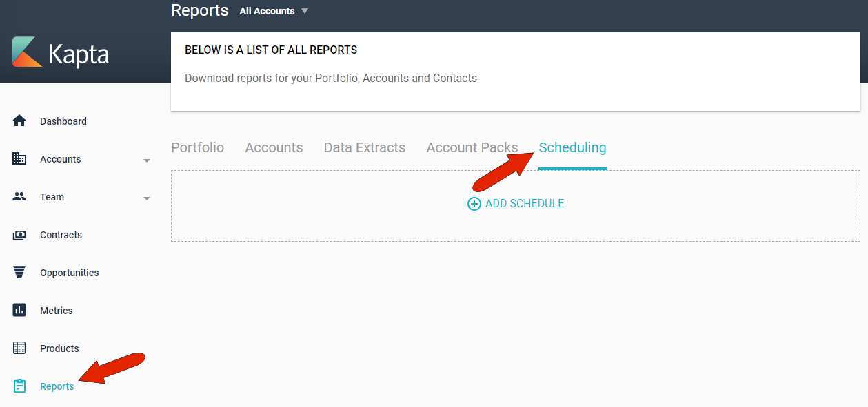Switch to the Data Extracts tab
This screenshot has height=407, width=868.
tap(365, 147)
